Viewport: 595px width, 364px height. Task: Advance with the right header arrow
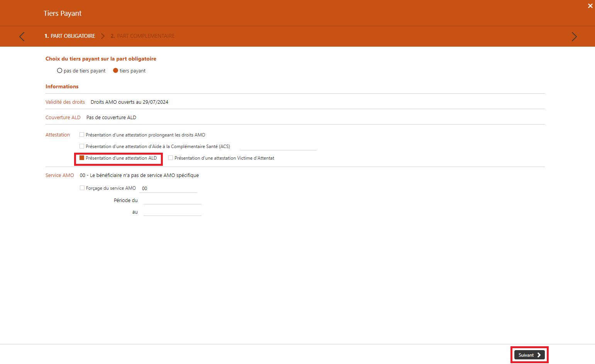point(574,37)
